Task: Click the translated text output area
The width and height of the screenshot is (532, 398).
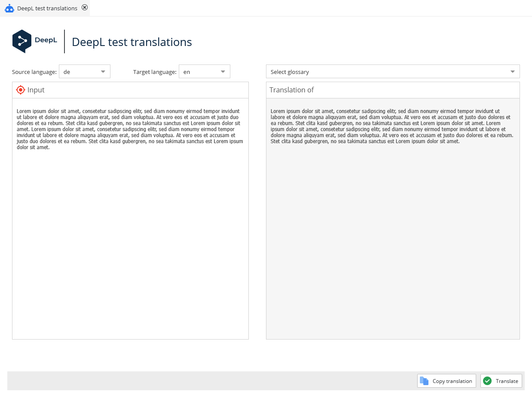Action: [x=393, y=219]
